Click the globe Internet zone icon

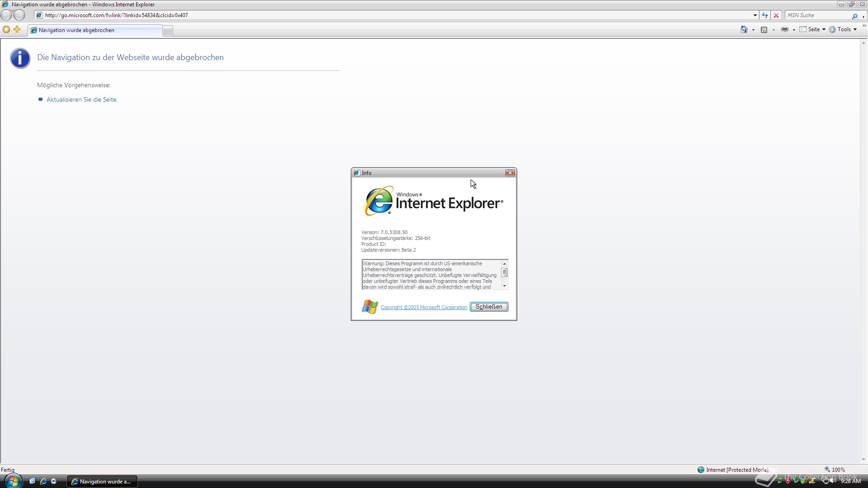pyautogui.click(x=701, y=469)
